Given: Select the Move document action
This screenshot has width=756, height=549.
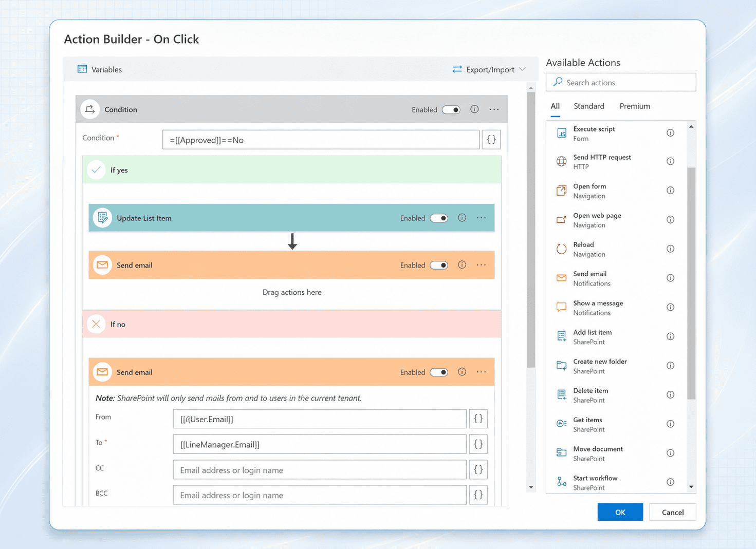Looking at the screenshot, I should tap(616, 453).
